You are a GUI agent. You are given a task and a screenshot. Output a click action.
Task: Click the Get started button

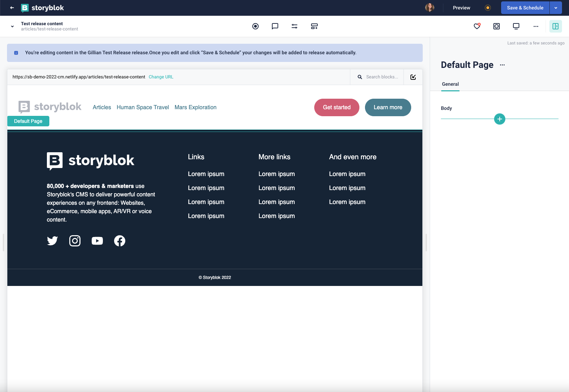tap(337, 107)
